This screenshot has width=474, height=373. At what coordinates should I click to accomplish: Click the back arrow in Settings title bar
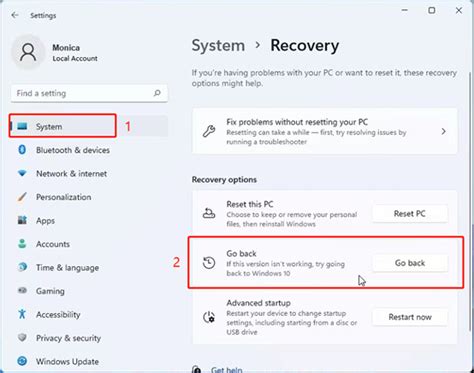click(15, 15)
